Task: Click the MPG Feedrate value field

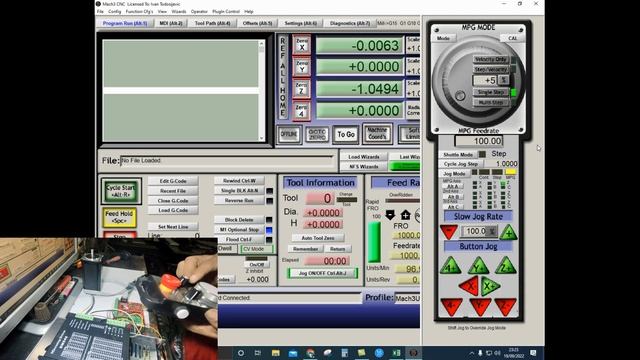Action: click(x=479, y=141)
